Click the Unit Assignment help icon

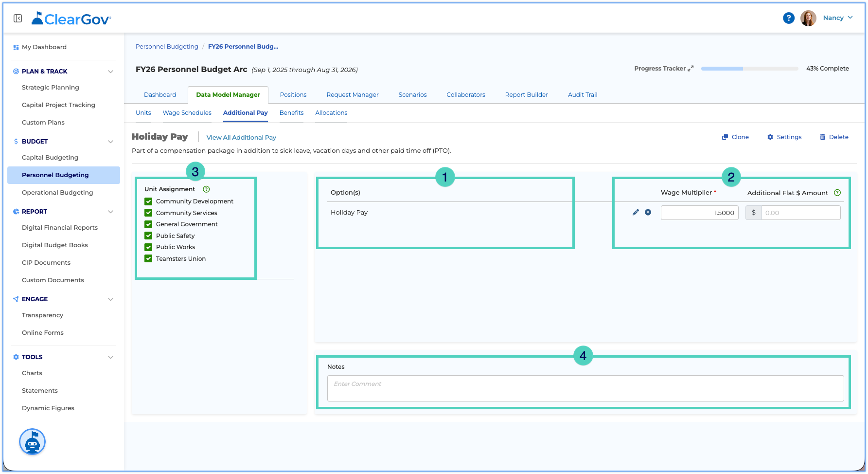[x=206, y=189]
